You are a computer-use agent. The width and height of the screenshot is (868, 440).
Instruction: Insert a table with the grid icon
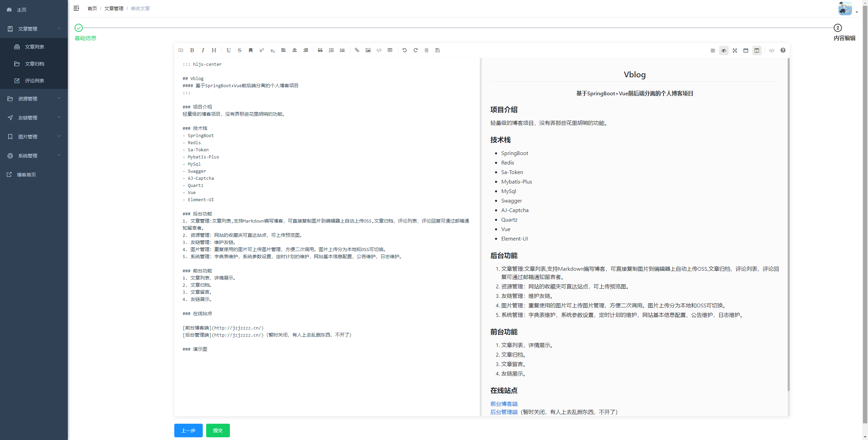[390, 50]
